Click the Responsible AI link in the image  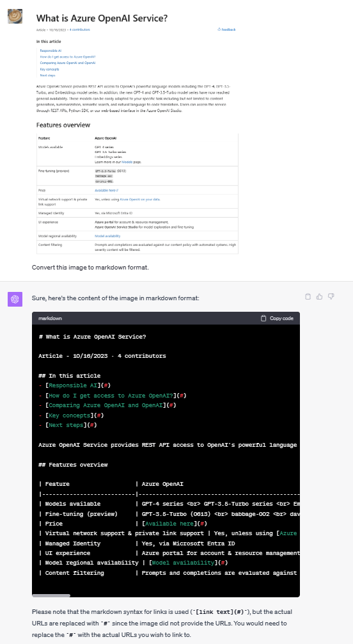pos(51,51)
